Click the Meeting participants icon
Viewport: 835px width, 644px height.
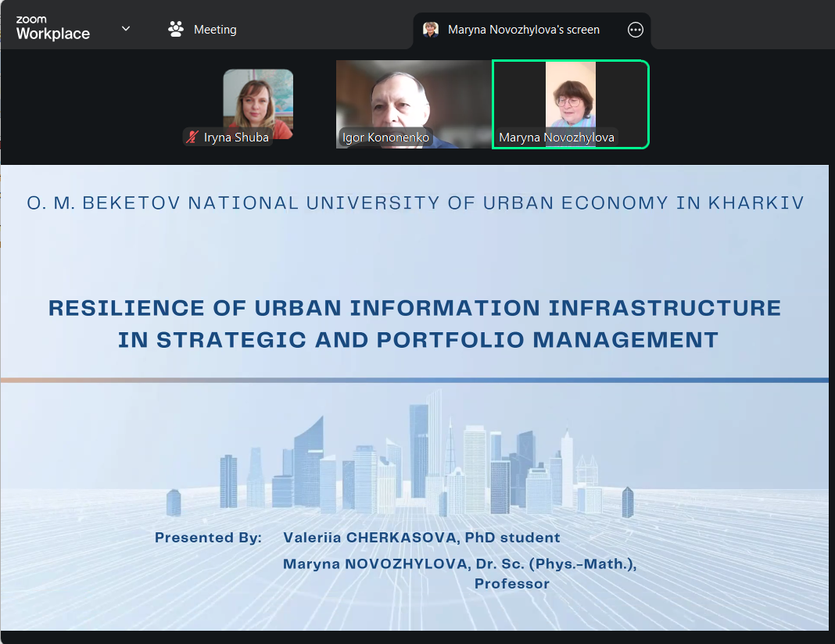tap(176, 29)
